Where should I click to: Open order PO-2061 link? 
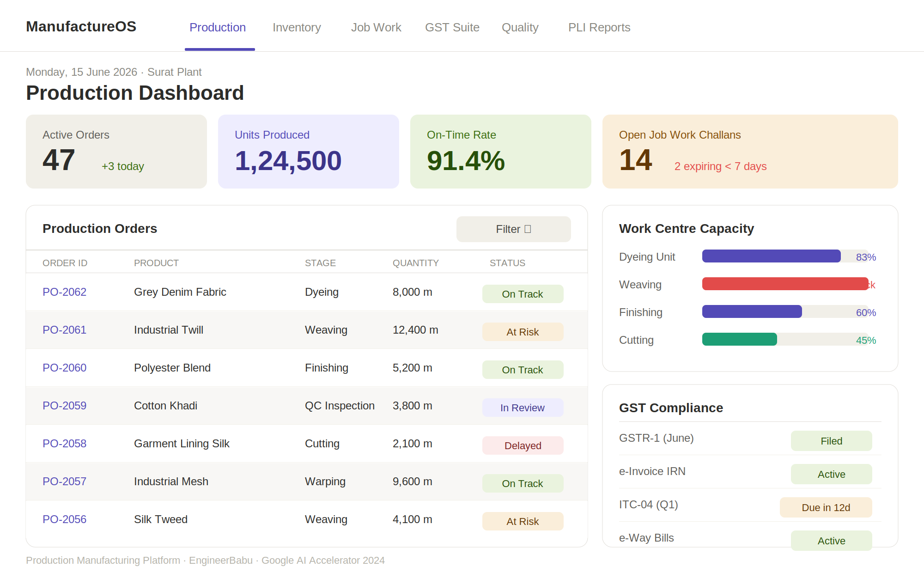coord(65,330)
